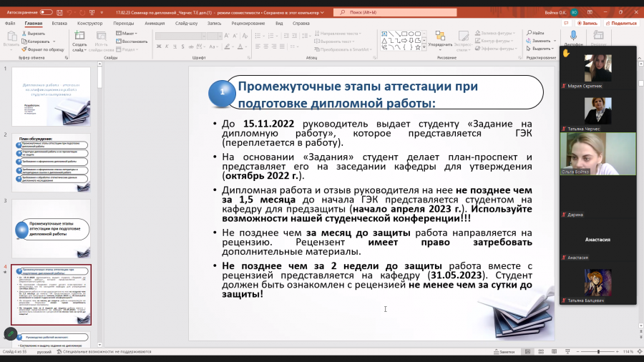Screen dimensions: 644x362
Task: Switch to normal view button
Action: pyautogui.click(x=528, y=352)
